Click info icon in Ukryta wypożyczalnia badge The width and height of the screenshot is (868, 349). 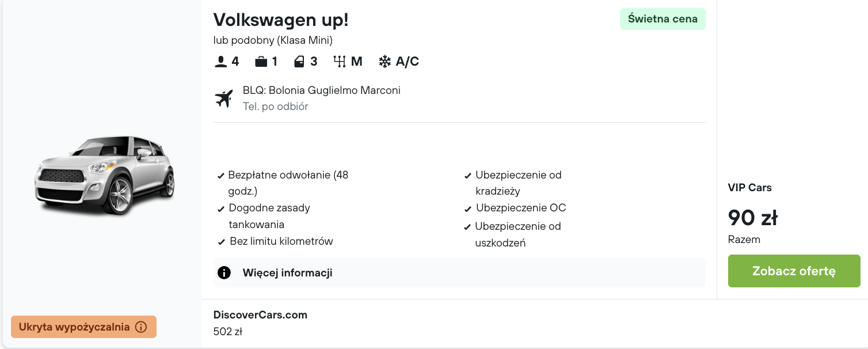click(x=141, y=327)
